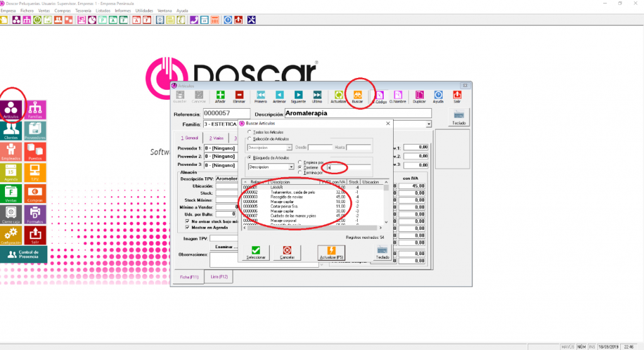Open Empresa menu
The height and width of the screenshot is (350, 644).
tap(8, 11)
